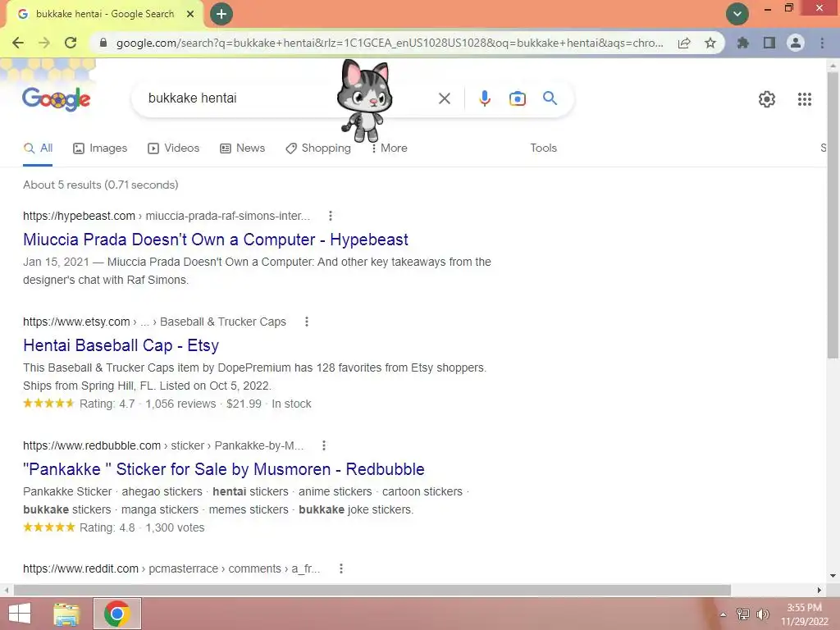Viewport: 840px width, 630px height.
Task: View site information via lock icon
Action: (103, 43)
